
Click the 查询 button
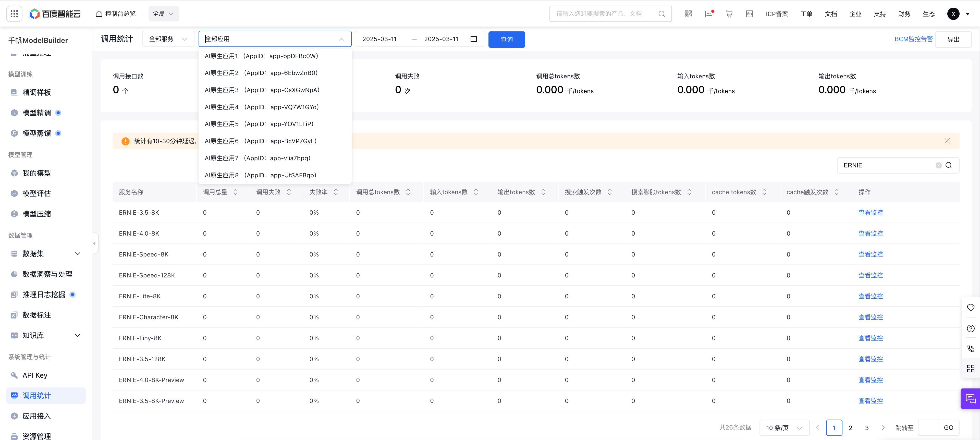(x=507, y=39)
